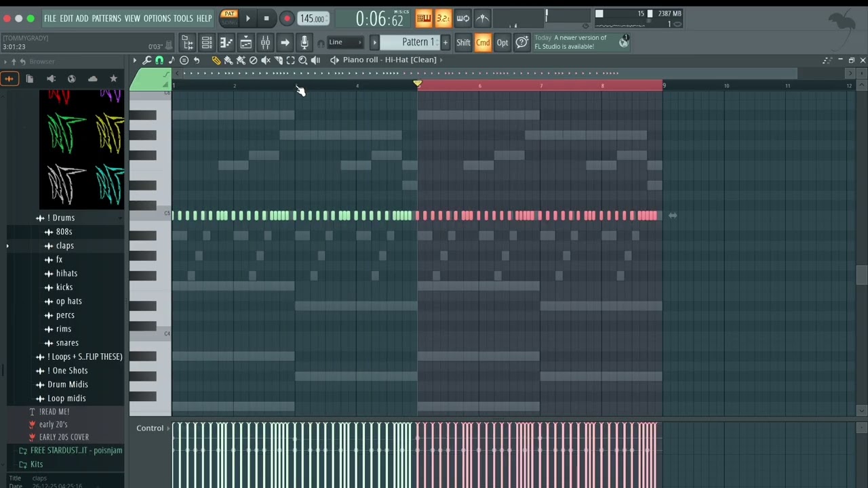Click the Record button
This screenshot has width=868, height=488.
[x=287, y=19]
